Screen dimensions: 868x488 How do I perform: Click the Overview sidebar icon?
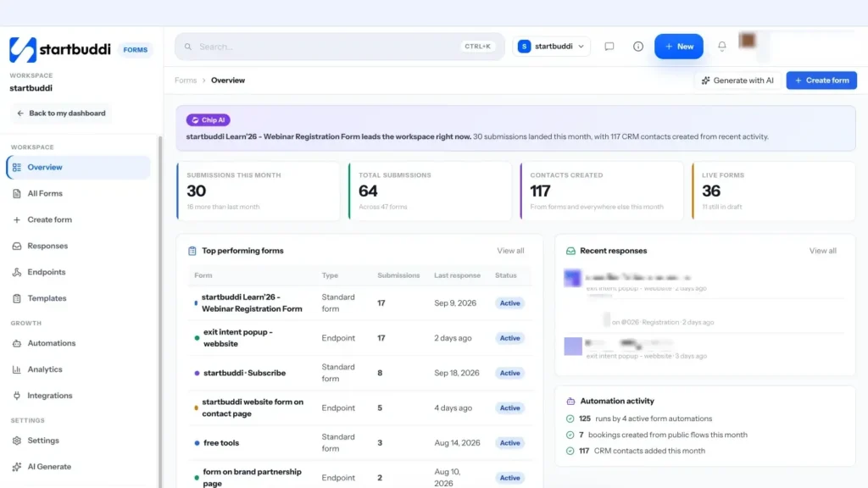[x=17, y=167]
